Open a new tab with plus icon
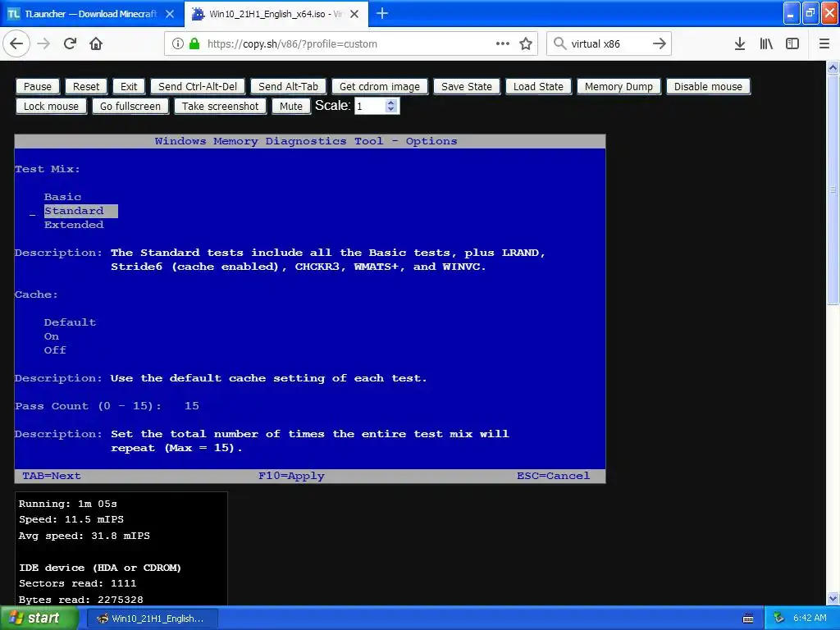This screenshot has height=630, width=840. click(x=382, y=14)
